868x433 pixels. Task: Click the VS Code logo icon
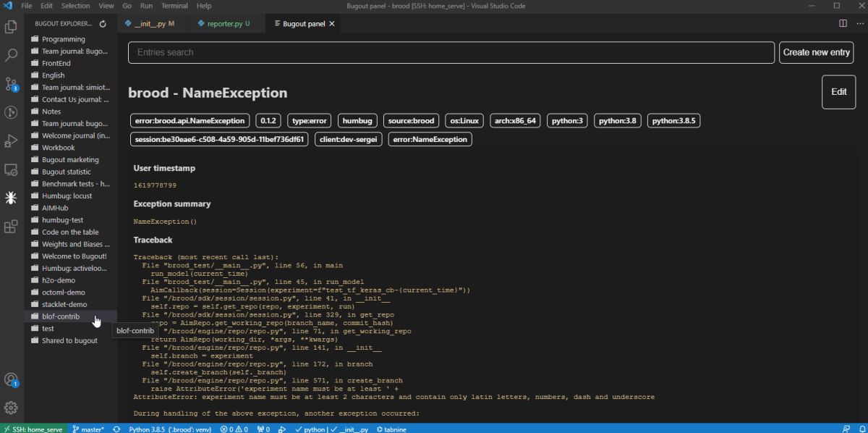click(9, 5)
